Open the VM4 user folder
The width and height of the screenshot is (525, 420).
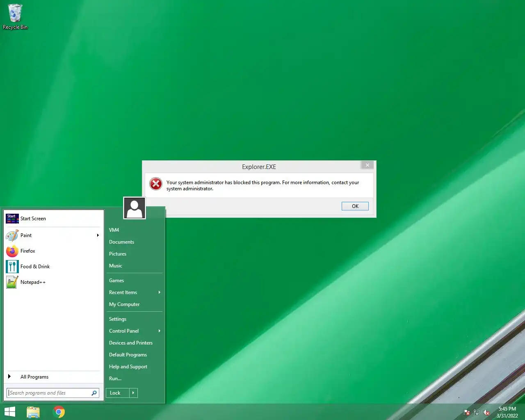tap(135, 230)
